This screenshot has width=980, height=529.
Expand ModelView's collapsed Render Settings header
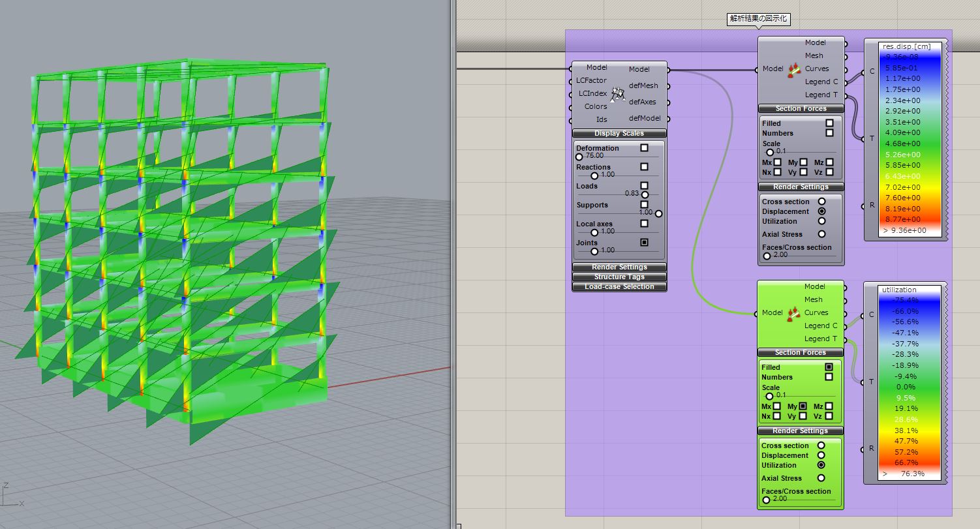[619, 267]
